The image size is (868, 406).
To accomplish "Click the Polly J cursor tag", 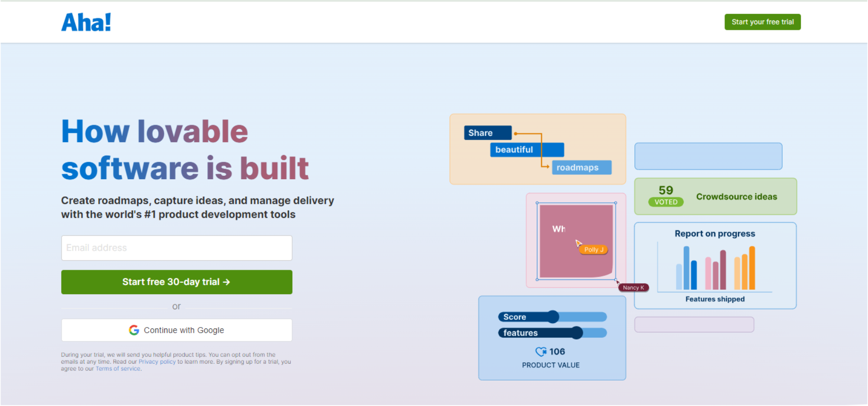I will [x=594, y=249].
